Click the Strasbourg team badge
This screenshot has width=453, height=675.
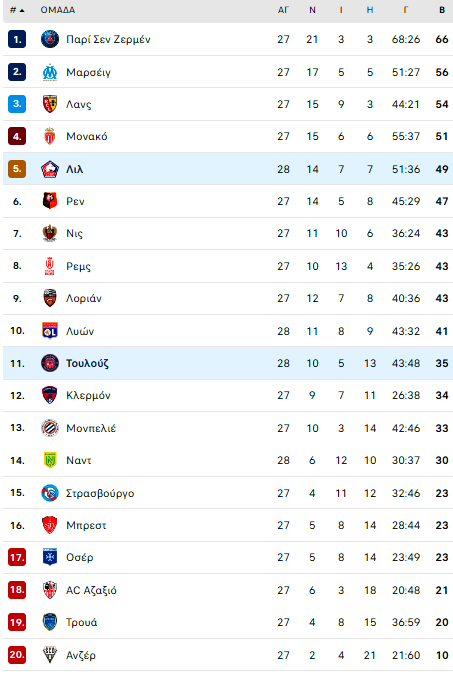(x=50, y=493)
